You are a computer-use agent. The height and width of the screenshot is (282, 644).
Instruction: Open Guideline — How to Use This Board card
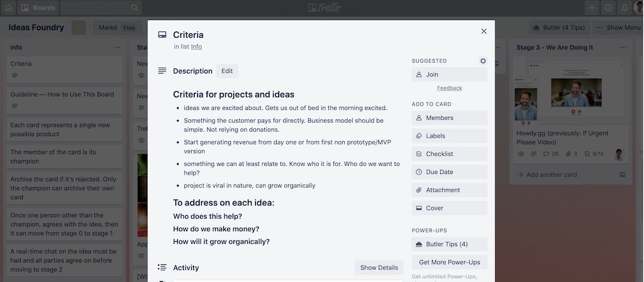(65, 100)
